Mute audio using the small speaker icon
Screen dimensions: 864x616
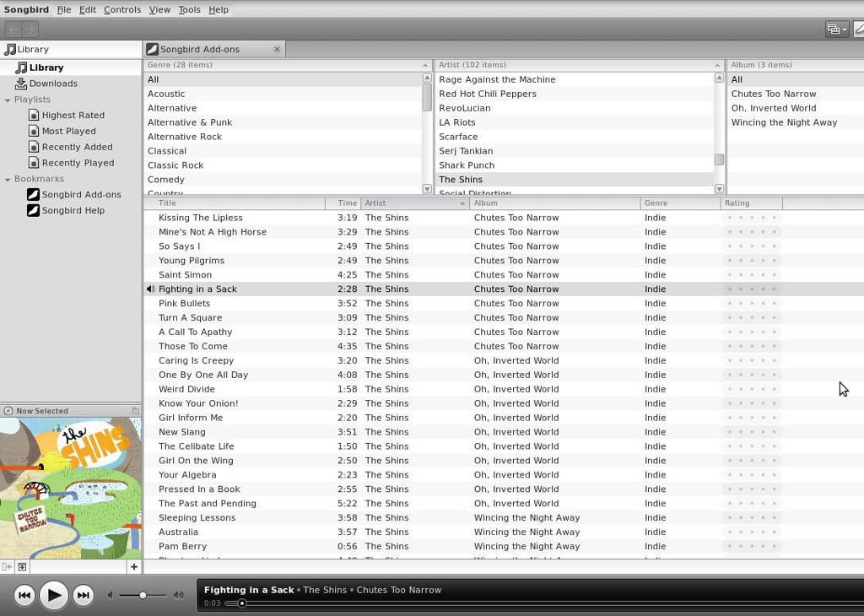tap(111, 595)
